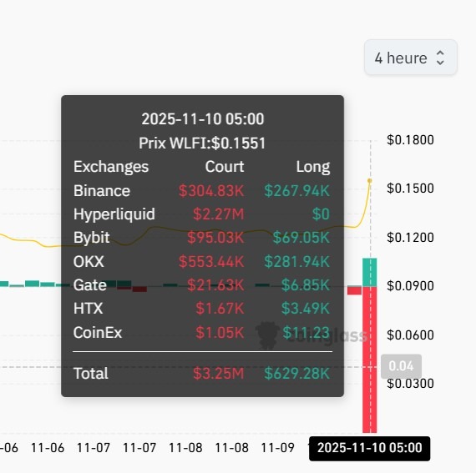Click the Binance row in tooltip
This screenshot has width=476, height=473.
201,191
